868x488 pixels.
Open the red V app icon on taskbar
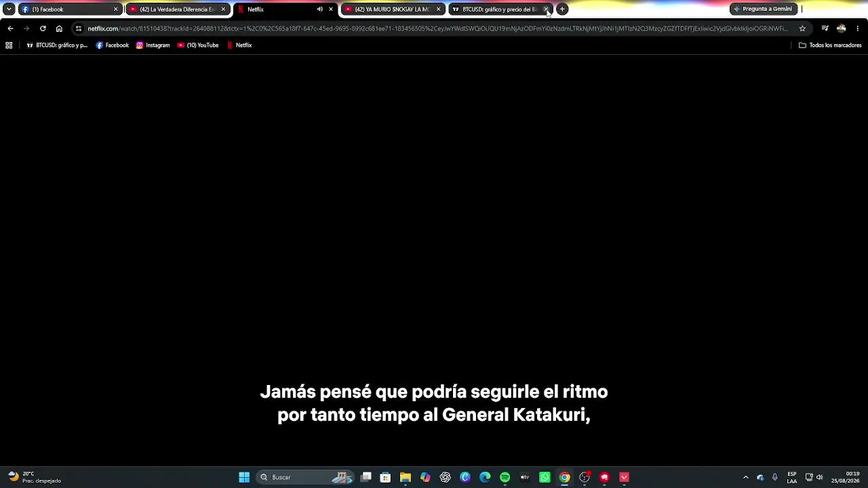pyautogui.click(x=624, y=477)
